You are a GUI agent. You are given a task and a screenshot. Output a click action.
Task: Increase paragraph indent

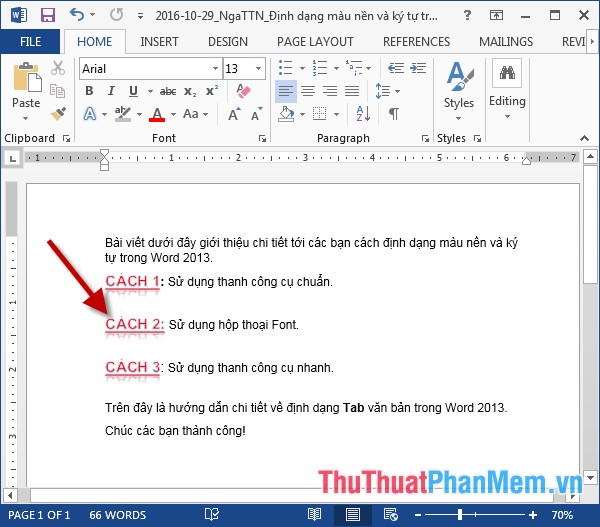click(418, 68)
